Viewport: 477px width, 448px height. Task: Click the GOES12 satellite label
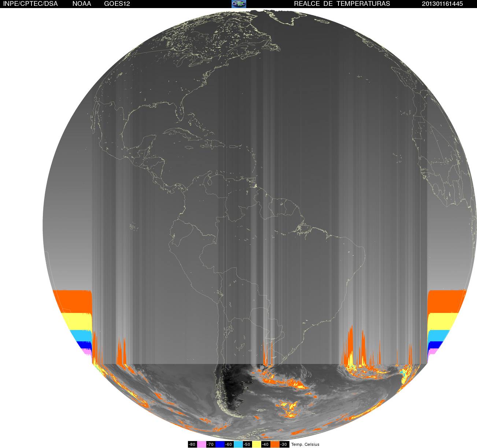tap(117, 4)
